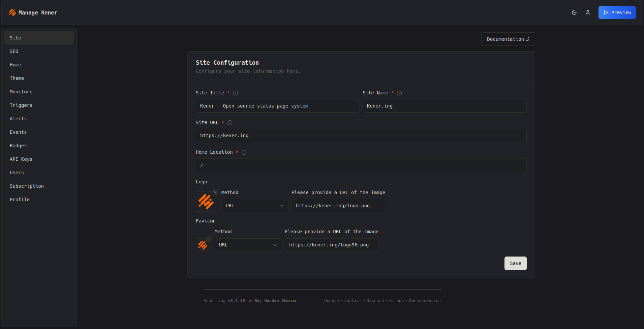The width and height of the screenshot is (644, 329).
Task: Expand the Favicon Method dropdown
Action: 248,245
